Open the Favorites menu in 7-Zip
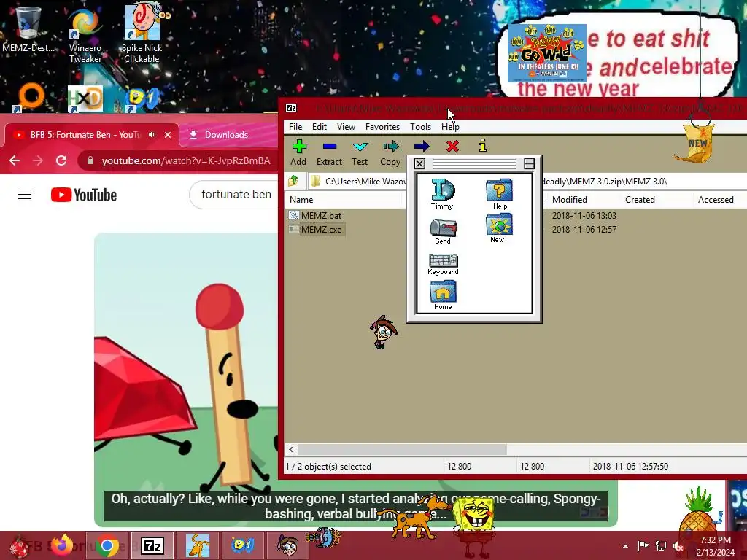Image resolution: width=747 pixels, height=560 pixels. pos(382,127)
